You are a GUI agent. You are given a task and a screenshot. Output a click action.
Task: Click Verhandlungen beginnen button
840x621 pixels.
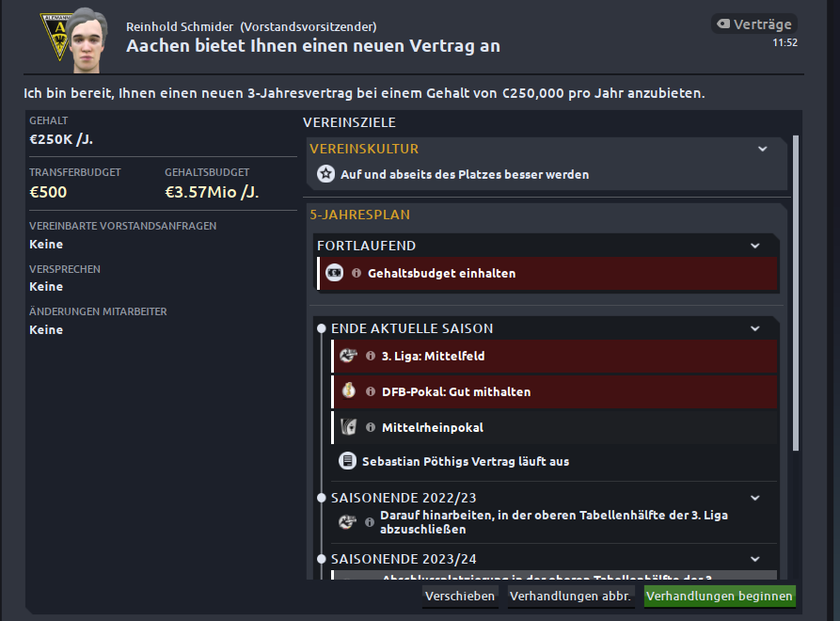click(x=720, y=597)
